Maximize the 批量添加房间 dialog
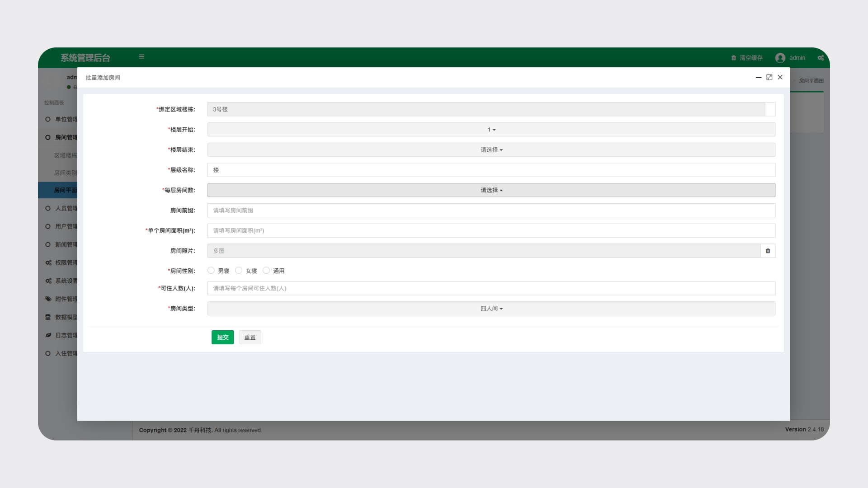868x488 pixels. (769, 77)
